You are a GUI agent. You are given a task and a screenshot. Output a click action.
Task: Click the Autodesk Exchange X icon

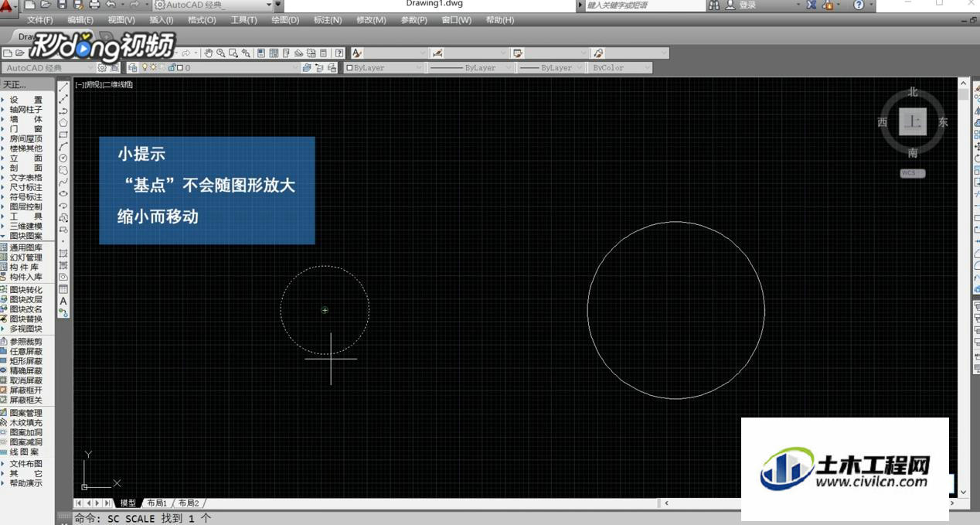(x=812, y=5)
